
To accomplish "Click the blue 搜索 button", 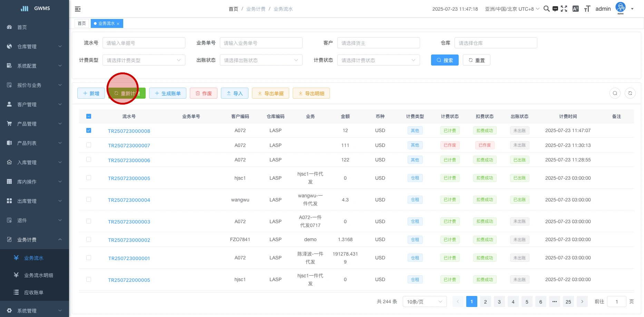I will click(445, 60).
